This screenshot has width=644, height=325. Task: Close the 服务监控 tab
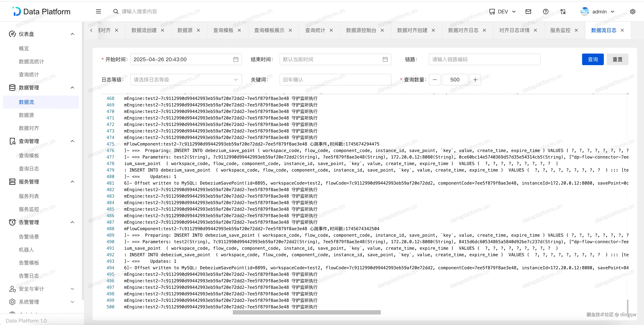[576, 30]
